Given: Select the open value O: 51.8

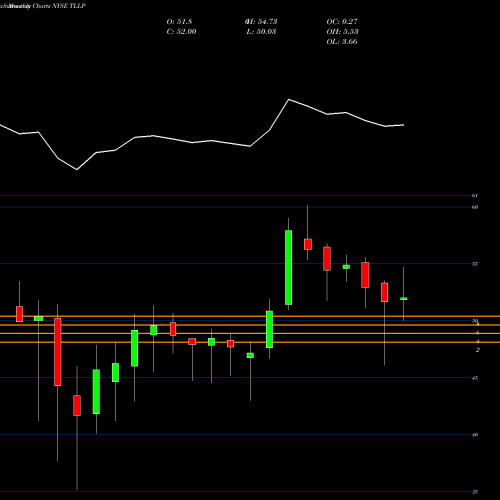Looking at the screenshot, I should click(179, 22).
